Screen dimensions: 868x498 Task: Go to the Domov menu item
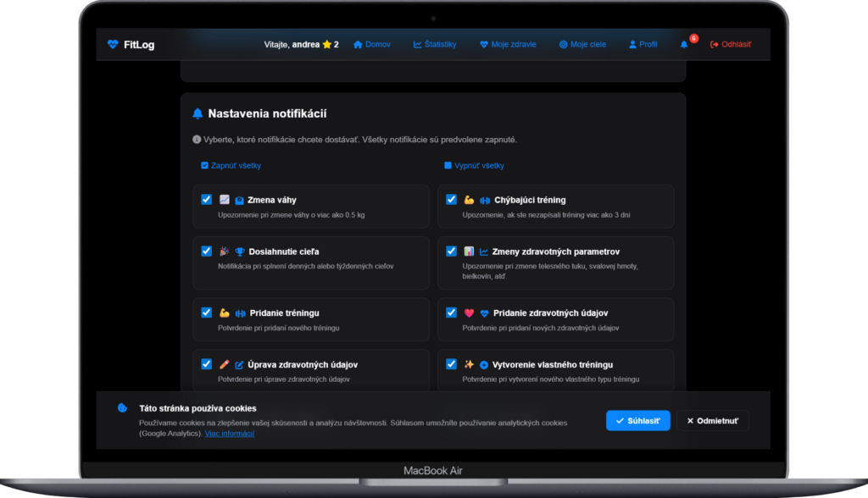pyautogui.click(x=371, y=45)
